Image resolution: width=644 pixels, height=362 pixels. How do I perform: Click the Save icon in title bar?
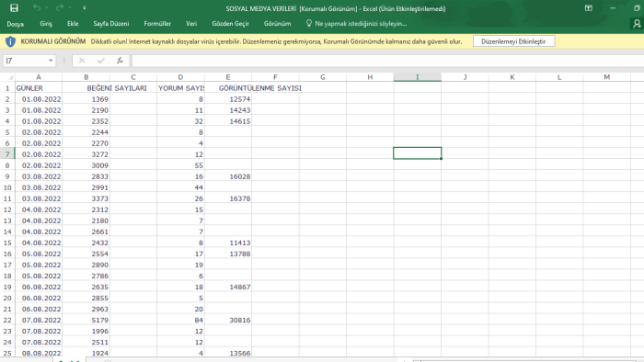tap(14, 7)
